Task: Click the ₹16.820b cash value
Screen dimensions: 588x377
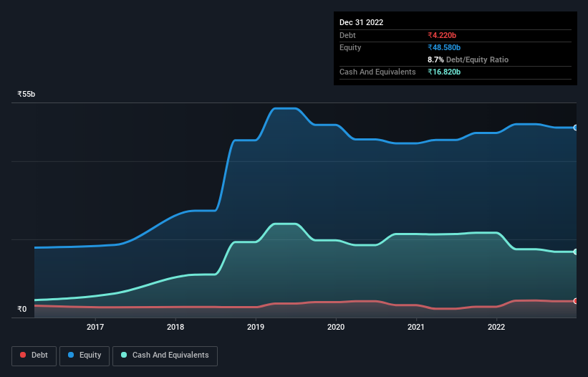Action: tap(444, 72)
